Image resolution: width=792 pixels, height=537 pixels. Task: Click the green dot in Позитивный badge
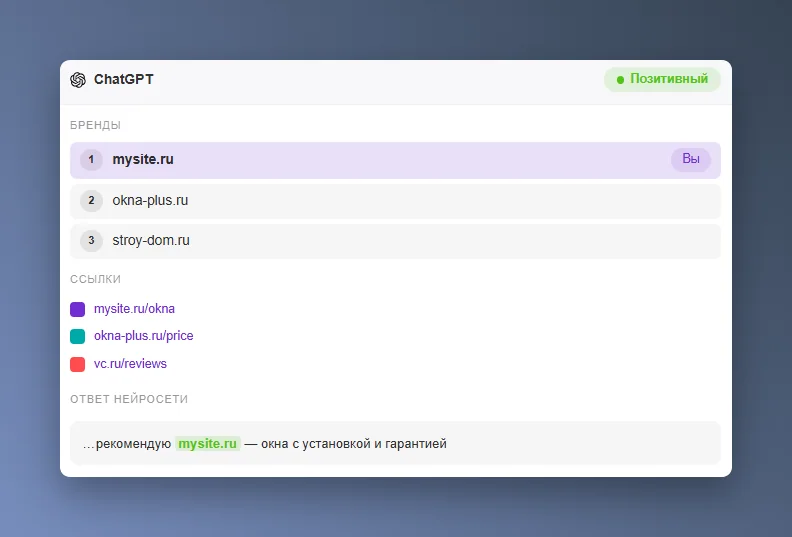click(x=620, y=80)
